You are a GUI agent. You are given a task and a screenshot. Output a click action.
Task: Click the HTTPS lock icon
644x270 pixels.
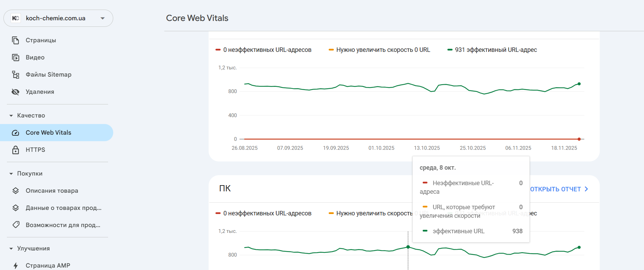15,150
